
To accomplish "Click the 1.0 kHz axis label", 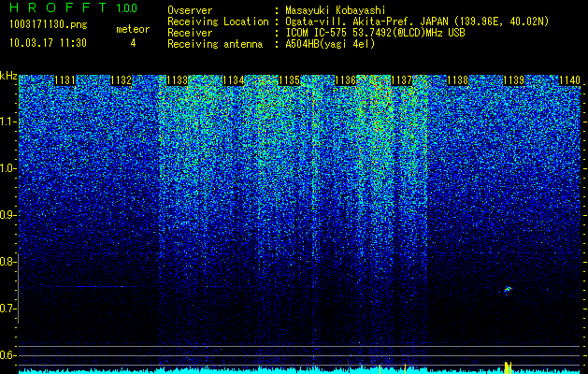I will pyautogui.click(x=8, y=168).
